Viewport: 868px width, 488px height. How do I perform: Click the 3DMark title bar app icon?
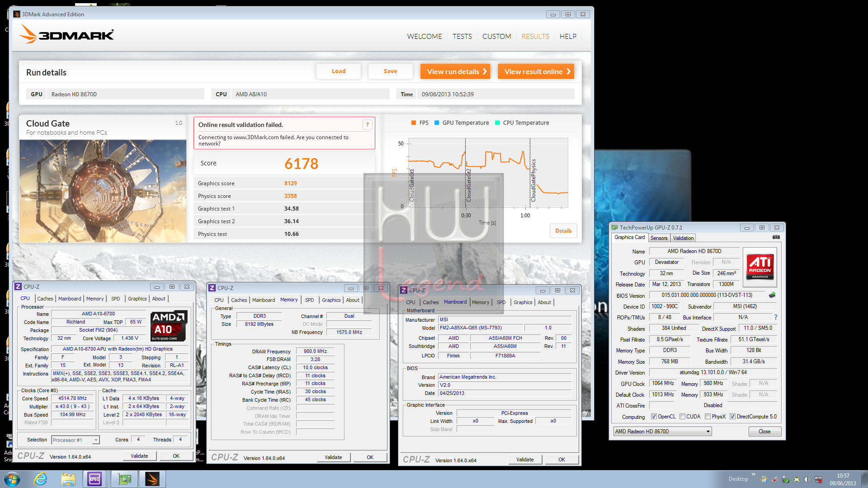[x=17, y=14]
